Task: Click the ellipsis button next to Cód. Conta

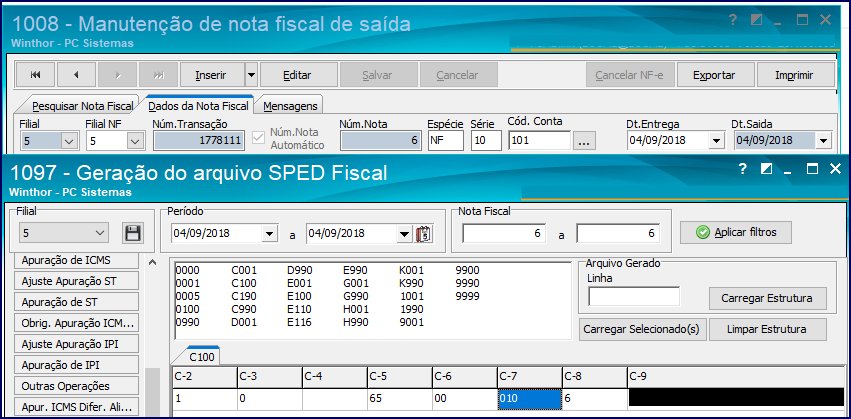Action: coord(584,142)
